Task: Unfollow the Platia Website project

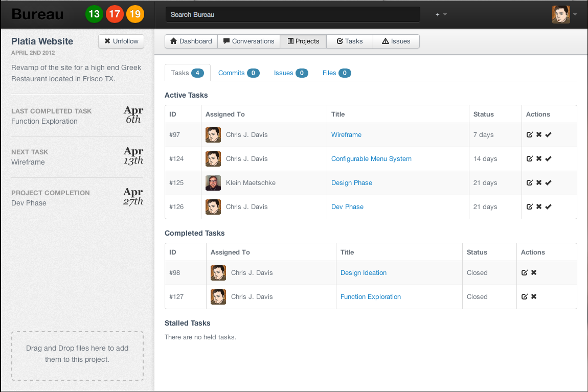Action: click(121, 41)
